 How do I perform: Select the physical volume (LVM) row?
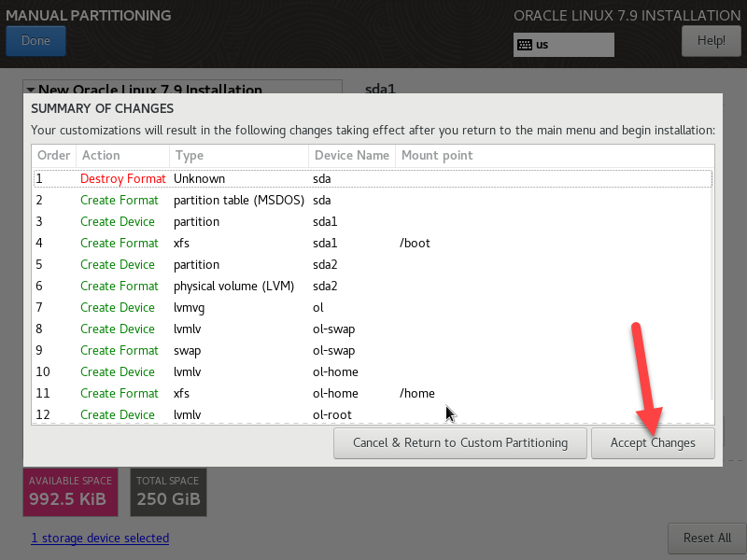[x=372, y=286]
